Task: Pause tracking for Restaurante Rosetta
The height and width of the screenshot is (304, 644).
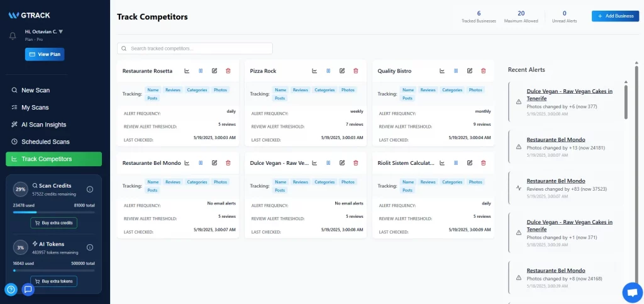Action: (x=201, y=70)
